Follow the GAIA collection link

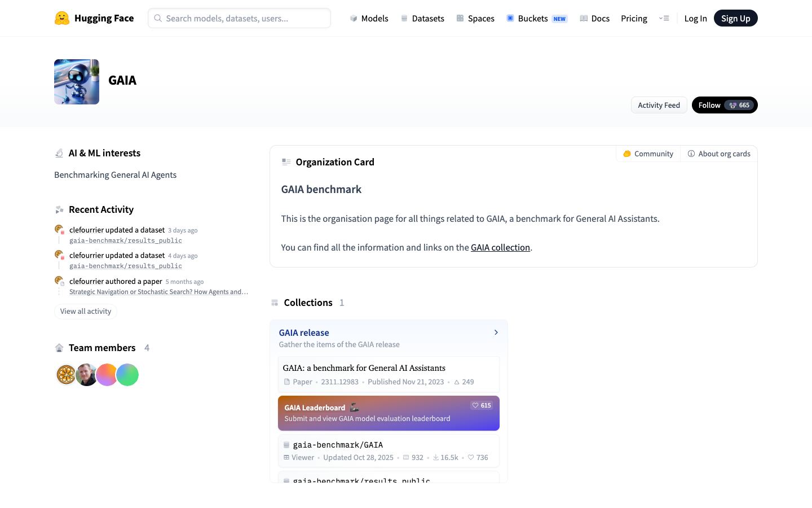pyautogui.click(x=500, y=247)
